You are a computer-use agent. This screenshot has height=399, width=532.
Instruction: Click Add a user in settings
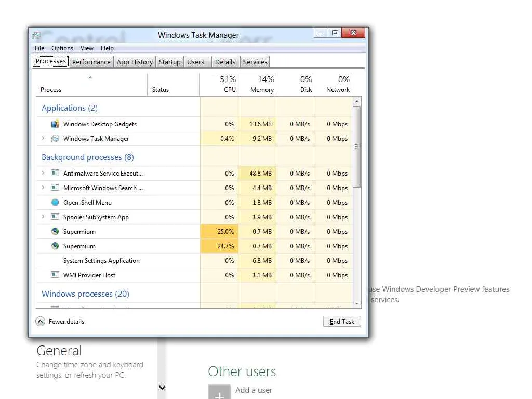[254, 390]
